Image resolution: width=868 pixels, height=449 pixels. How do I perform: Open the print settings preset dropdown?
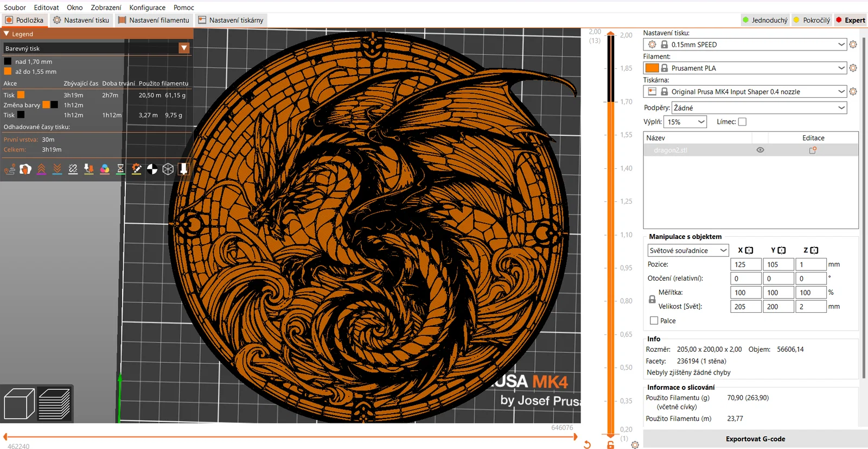pyautogui.click(x=745, y=45)
